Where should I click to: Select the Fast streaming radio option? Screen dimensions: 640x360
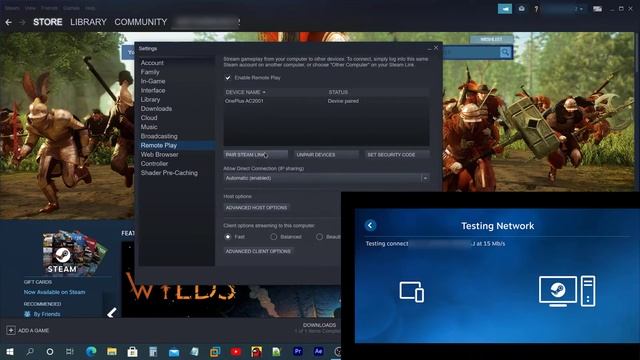(x=228, y=237)
